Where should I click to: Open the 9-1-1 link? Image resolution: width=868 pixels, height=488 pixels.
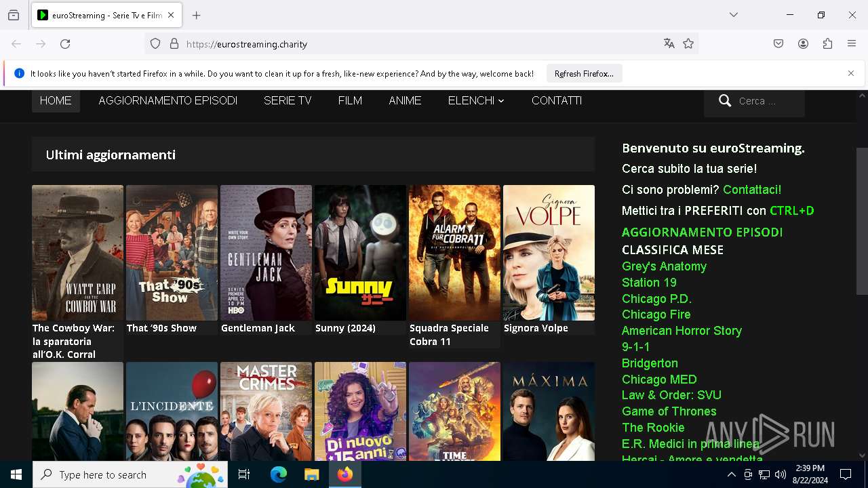tap(635, 347)
